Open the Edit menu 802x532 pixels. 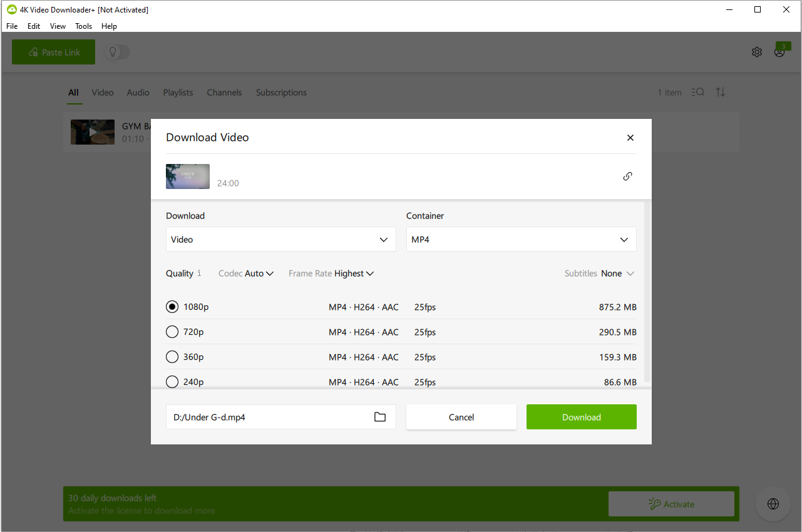(34, 26)
